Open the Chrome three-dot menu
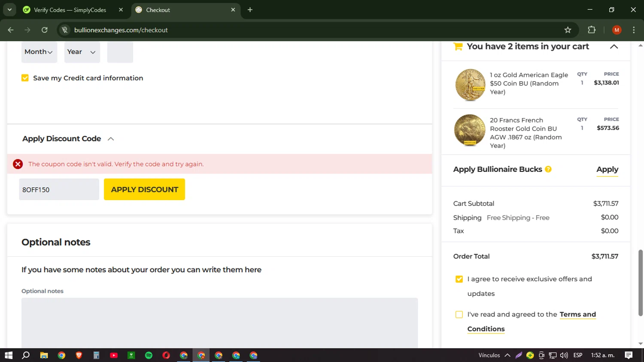This screenshot has width=644, height=362. click(634, 30)
